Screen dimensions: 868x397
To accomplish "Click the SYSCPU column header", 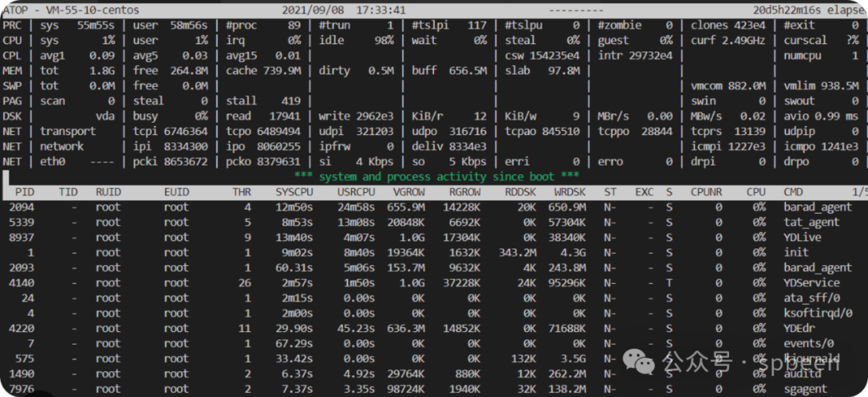I will [x=296, y=192].
